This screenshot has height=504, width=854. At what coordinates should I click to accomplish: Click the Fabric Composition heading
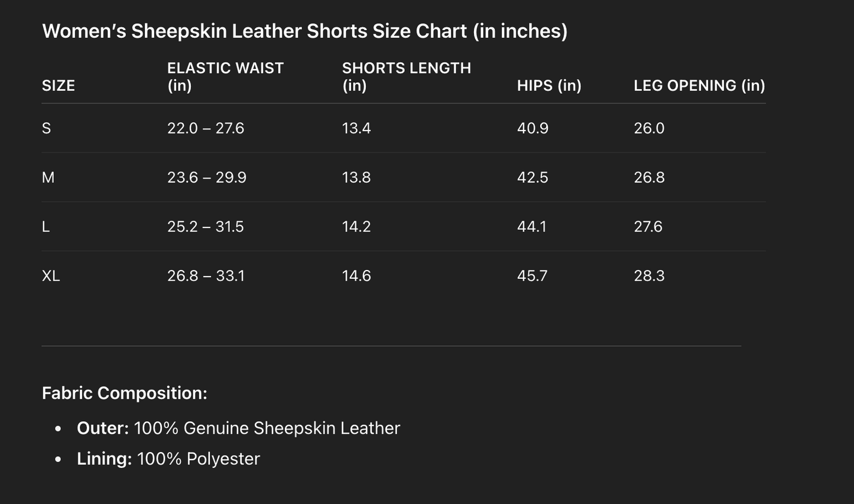(x=125, y=393)
